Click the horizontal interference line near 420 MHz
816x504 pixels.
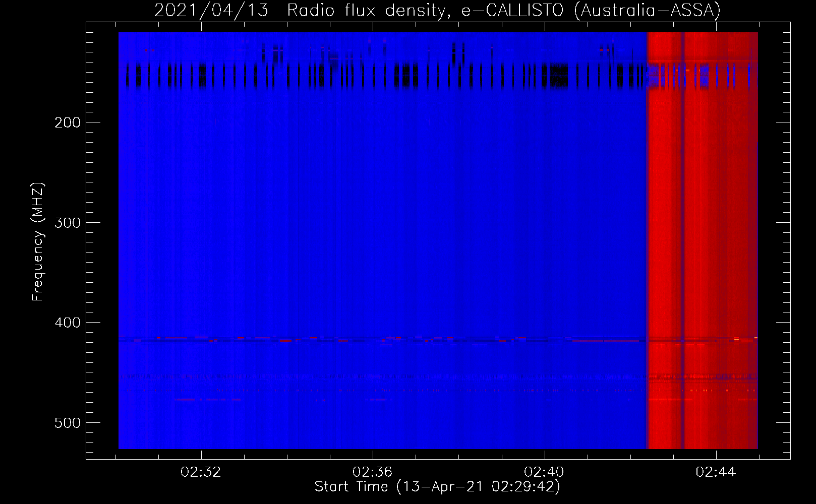(x=438, y=340)
